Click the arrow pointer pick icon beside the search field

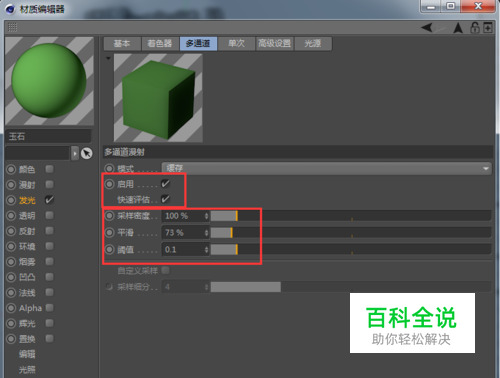pyautogui.click(x=87, y=153)
